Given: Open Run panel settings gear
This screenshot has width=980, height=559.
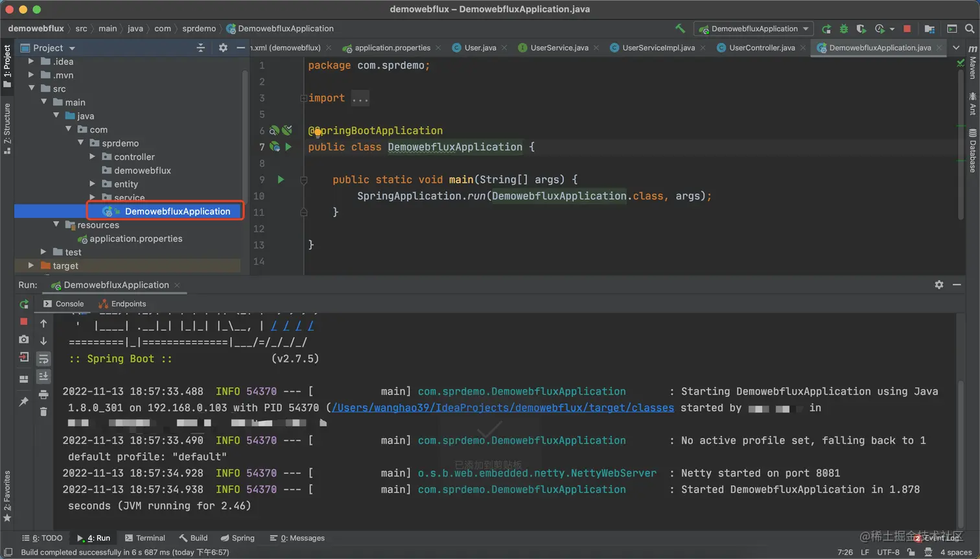Looking at the screenshot, I should (939, 285).
